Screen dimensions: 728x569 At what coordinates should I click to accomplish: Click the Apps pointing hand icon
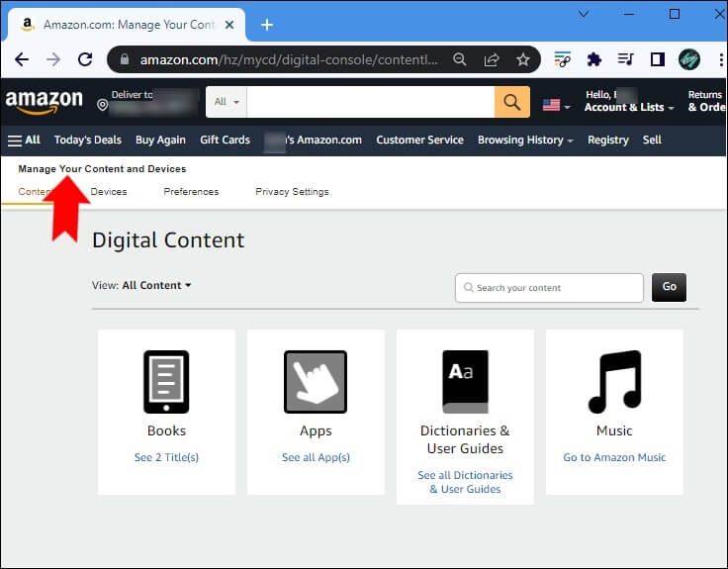[x=316, y=382]
